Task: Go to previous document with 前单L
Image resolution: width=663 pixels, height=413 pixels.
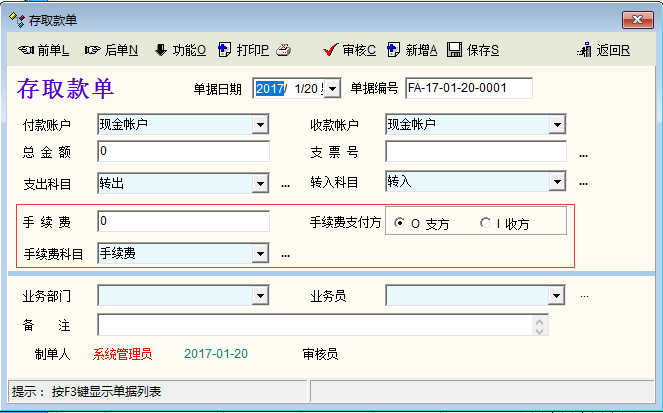Action: (44, 50)
